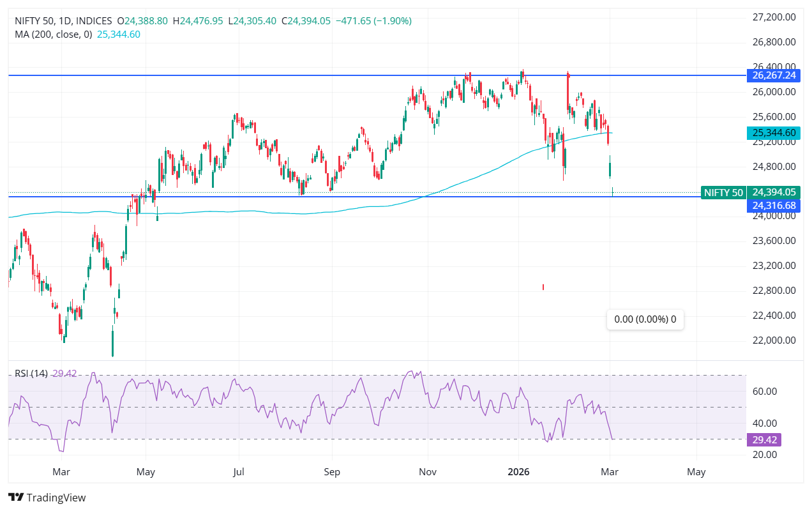The width and height of the screenshot is (812, 511).
Task: Click the Nov label on time axis
Action: [x=428, y=473]
